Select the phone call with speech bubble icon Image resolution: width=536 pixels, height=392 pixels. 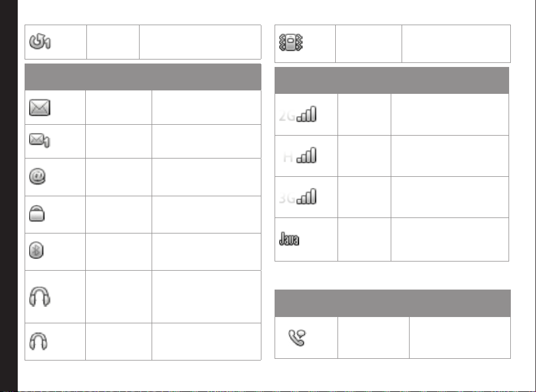(297, 338)
